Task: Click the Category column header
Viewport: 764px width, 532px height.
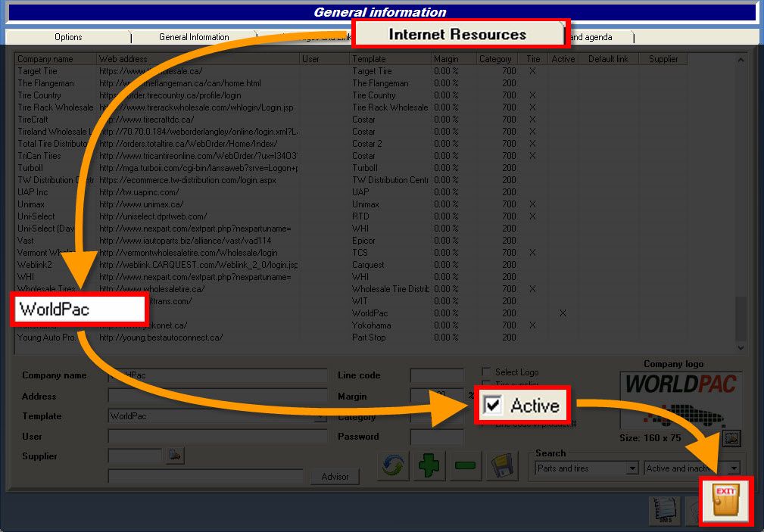Action: 495,59
